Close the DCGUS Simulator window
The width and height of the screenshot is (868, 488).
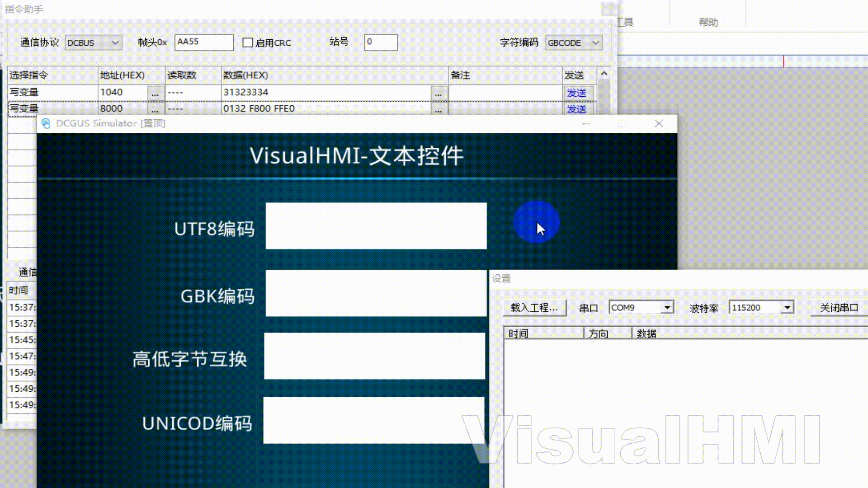659,123
